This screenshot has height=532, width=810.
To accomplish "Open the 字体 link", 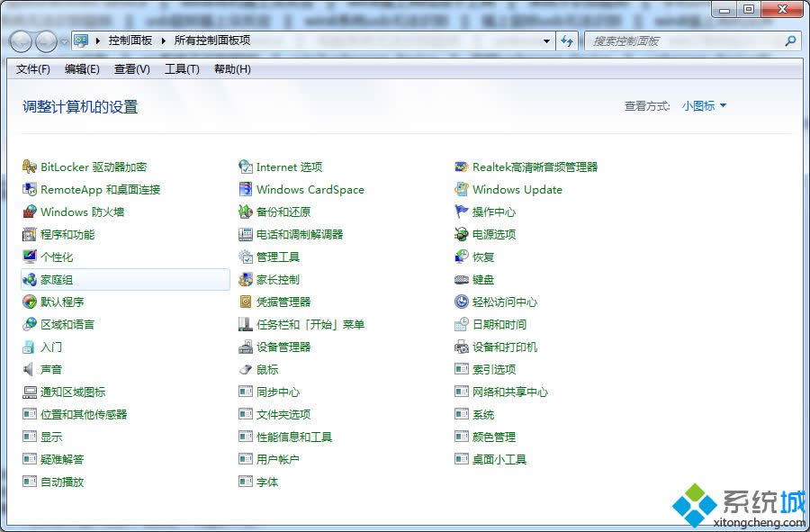I will pos(267,482).
